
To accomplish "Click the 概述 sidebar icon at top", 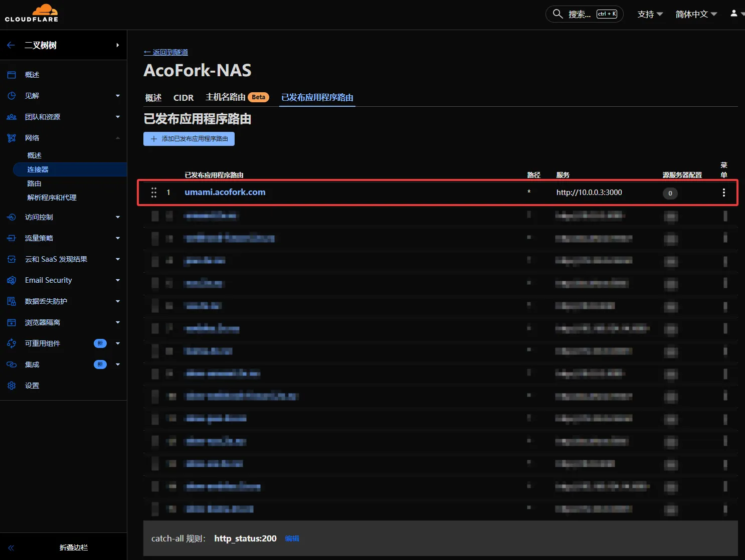I will click(x=12, y=75).
